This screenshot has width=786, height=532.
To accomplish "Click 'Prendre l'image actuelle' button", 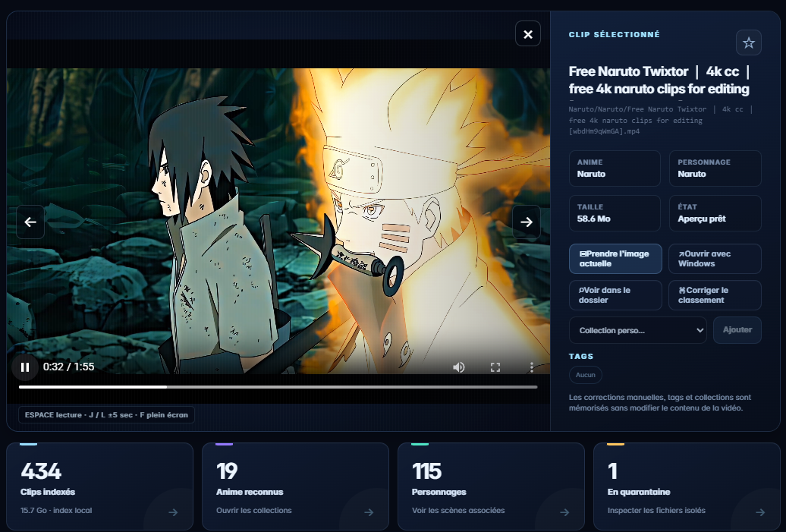I will click(x=615, y=259).
